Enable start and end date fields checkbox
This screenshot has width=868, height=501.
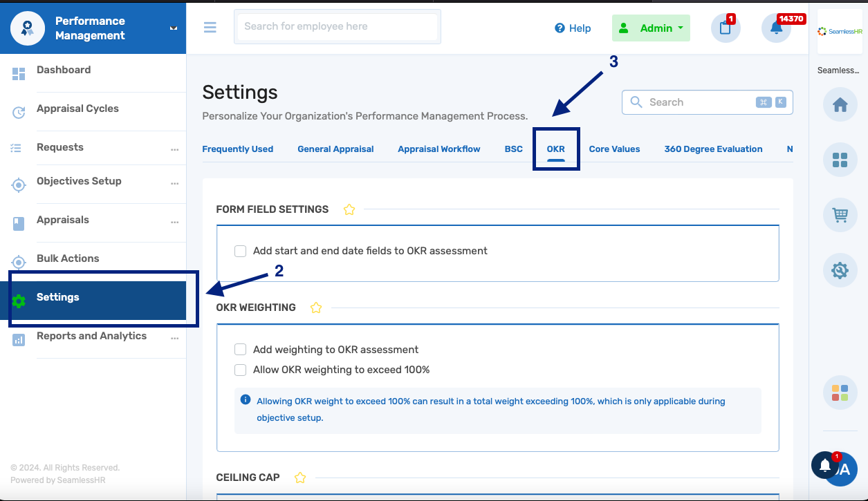(x=240, y=251)
